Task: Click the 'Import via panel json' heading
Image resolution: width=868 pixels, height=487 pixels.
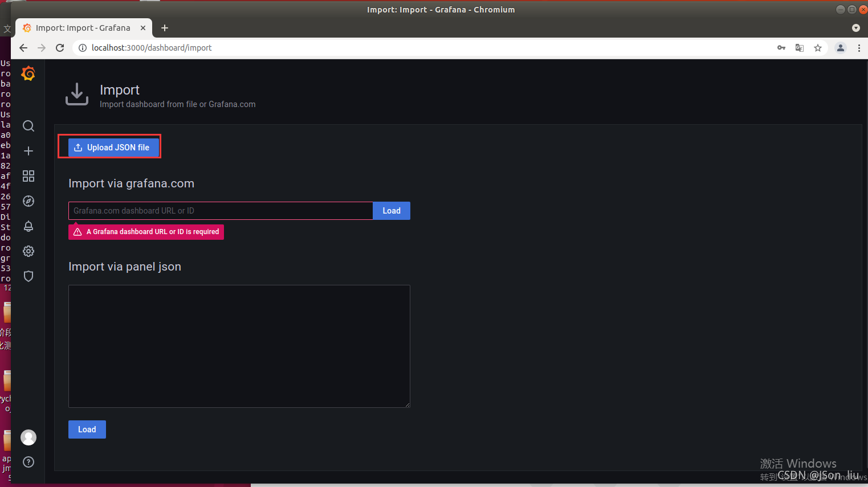Action: click(125, 267)
